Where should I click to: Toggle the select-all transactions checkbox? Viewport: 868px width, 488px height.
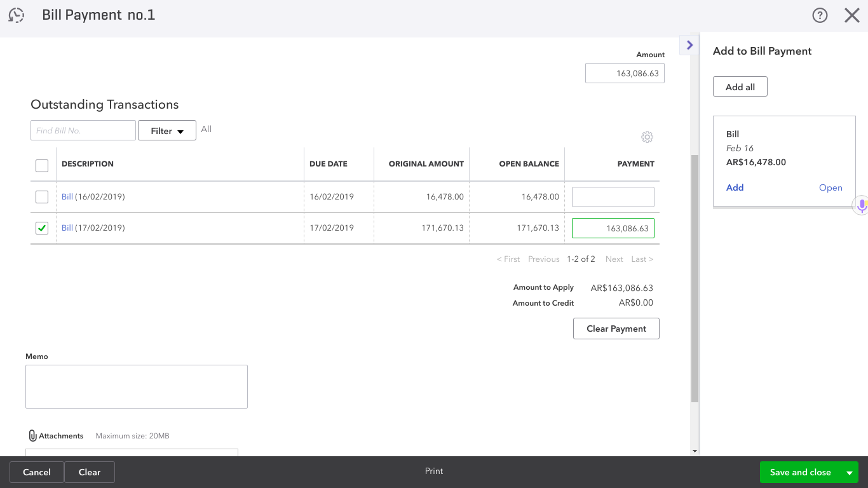click(x=42, y=166)
